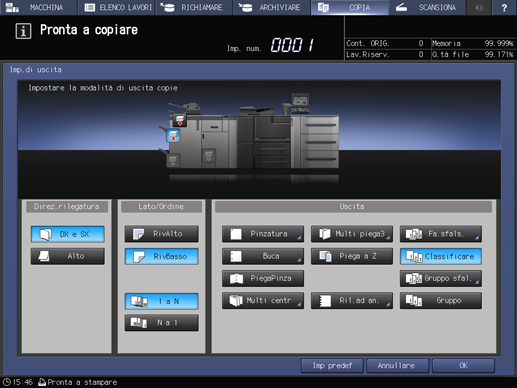Viewport: 517px width, 388px height.
Task: Click the DX e SX booklet icon
Action: 46,234
